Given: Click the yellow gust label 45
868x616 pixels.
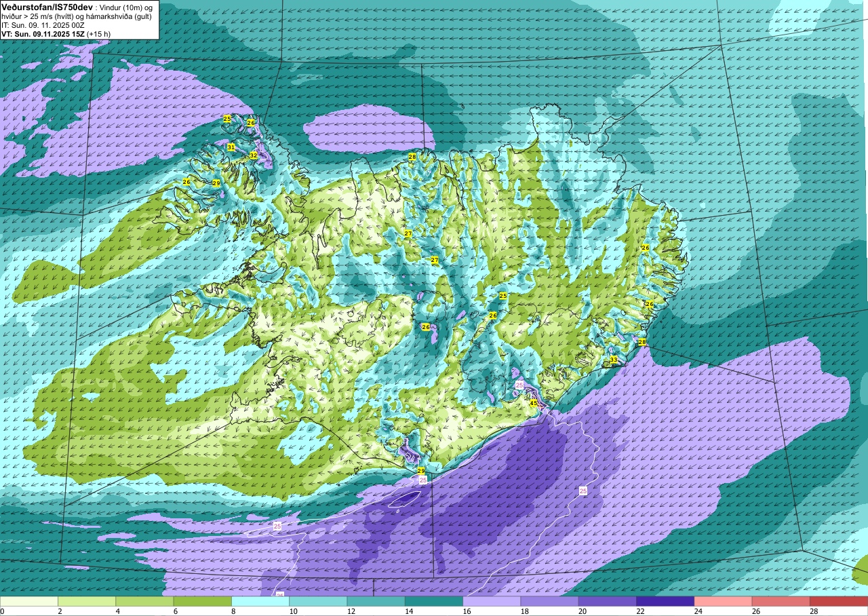Looking at the screenshot, I should pyautogui.click(x=534, y=403).
